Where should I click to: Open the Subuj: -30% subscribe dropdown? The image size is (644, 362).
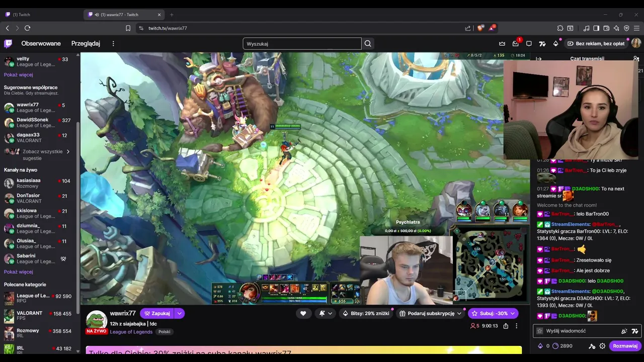pyautogui.click(x=493, y=313)
